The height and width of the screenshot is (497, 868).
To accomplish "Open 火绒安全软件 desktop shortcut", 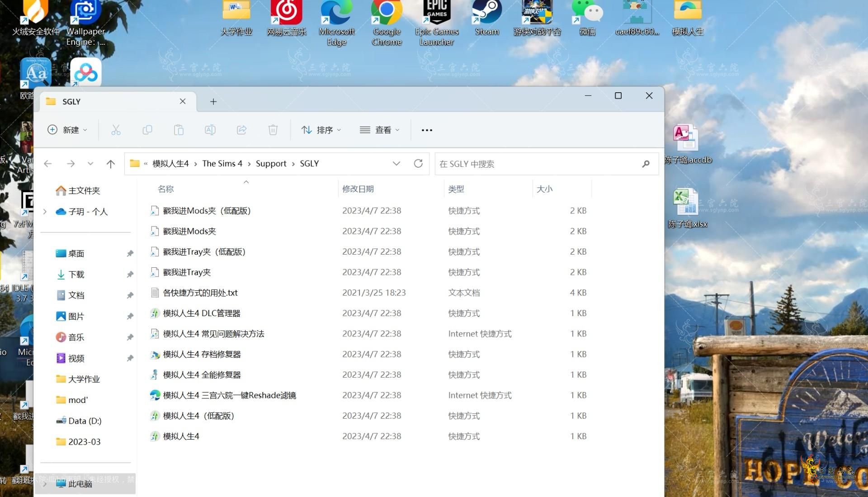I will click(36, 18).
